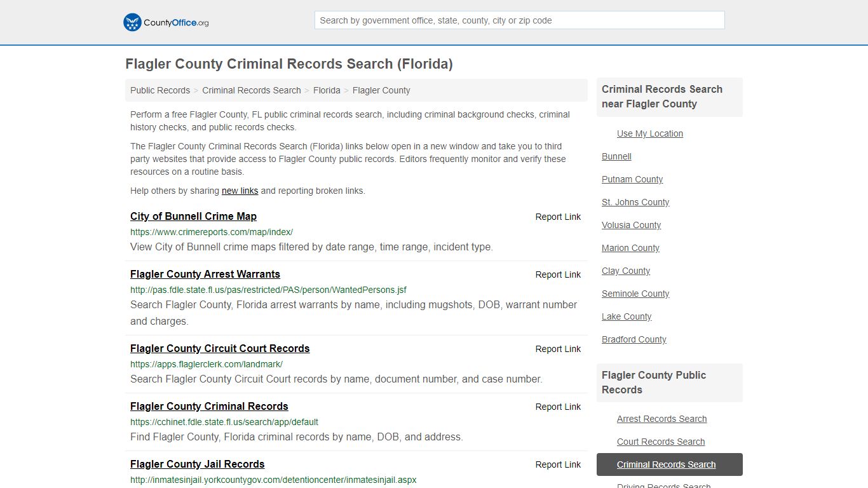
Task: Report link for Flagler County Jail Records
Action: tap(558, 464)
